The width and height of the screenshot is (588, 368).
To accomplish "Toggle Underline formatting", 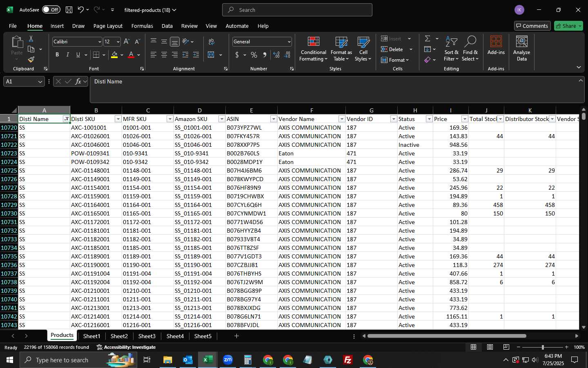I will (x=78, y=55).
